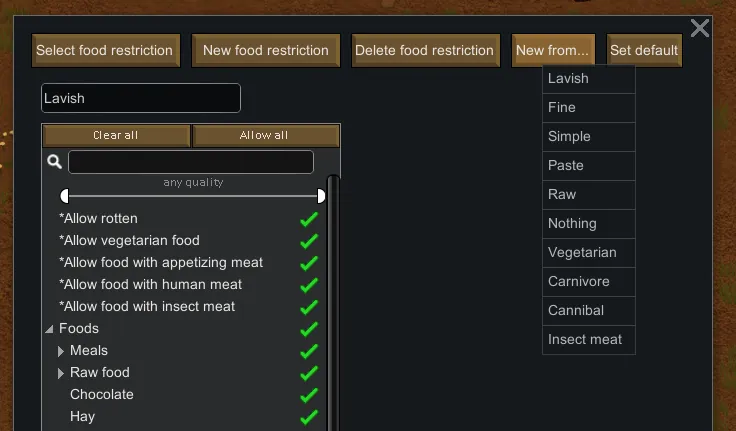This screenshot has width=736, height=431.
Task: Toggle Allow food with human meat
Action: 309,285
